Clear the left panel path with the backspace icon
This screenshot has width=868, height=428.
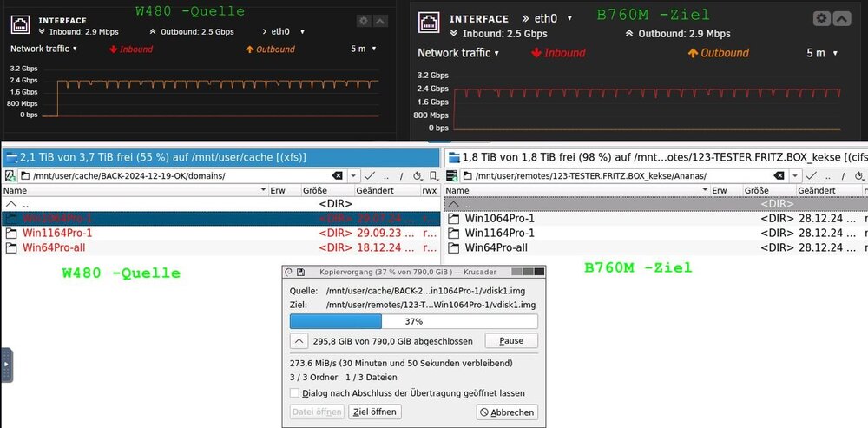pos(337,176)
